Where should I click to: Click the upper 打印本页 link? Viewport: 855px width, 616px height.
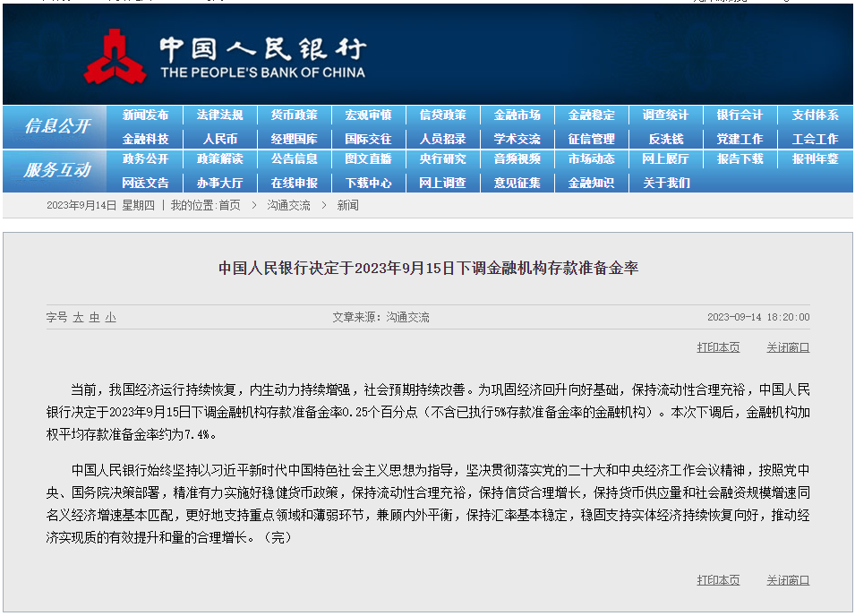coord(718,347)
